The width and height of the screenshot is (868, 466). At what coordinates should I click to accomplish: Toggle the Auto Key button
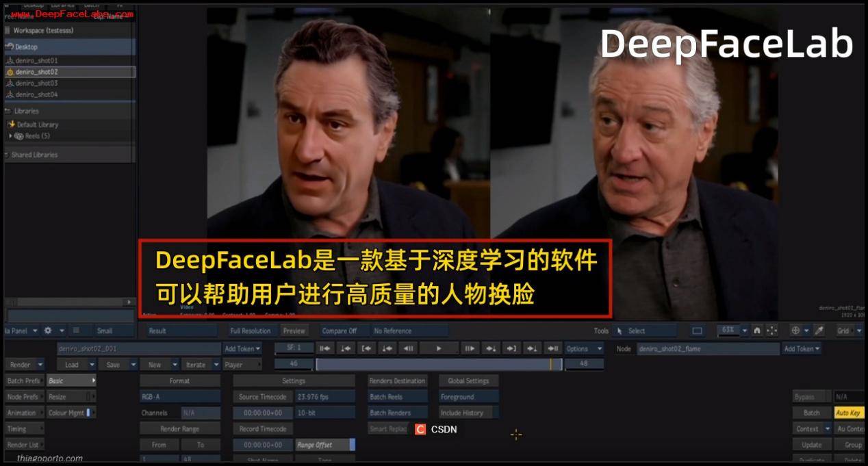pos(849,413)
